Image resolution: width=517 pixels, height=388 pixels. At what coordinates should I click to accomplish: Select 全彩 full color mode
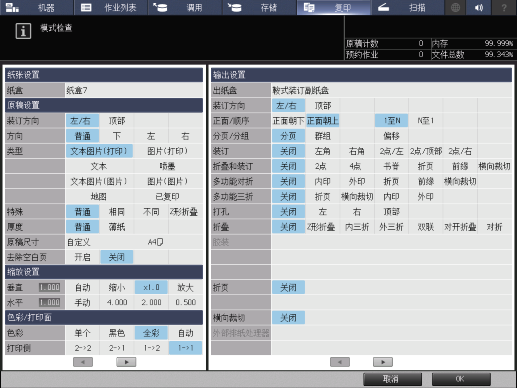tap(151, 333)
